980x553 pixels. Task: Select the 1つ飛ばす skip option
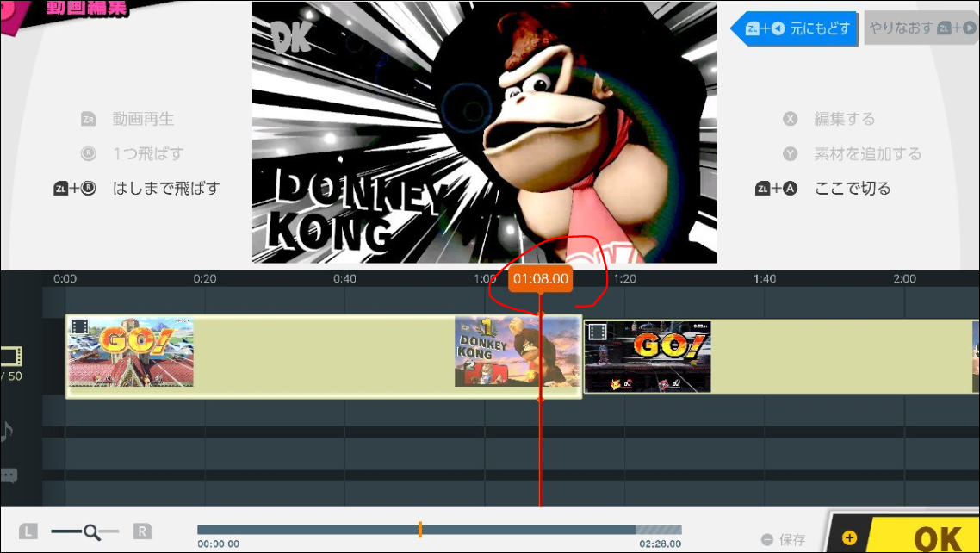[x=148, y=153]
